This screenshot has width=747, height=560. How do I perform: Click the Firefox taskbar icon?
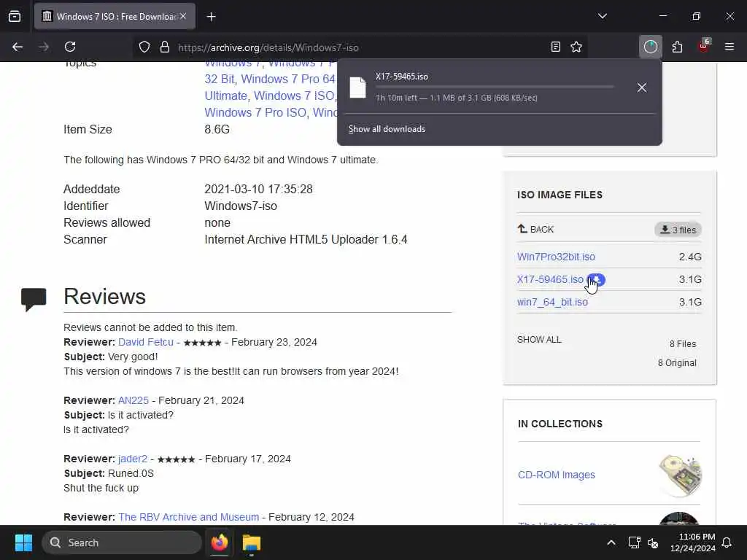[219, 542]
